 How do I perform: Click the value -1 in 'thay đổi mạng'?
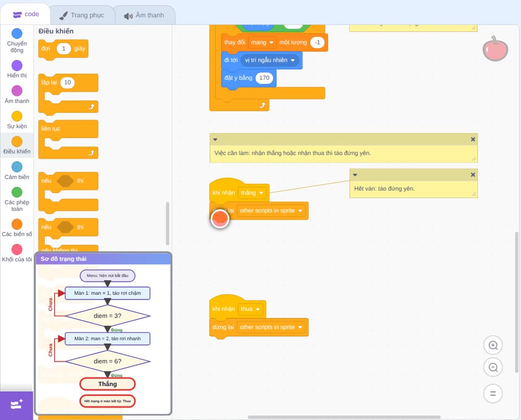pos(317,43)
